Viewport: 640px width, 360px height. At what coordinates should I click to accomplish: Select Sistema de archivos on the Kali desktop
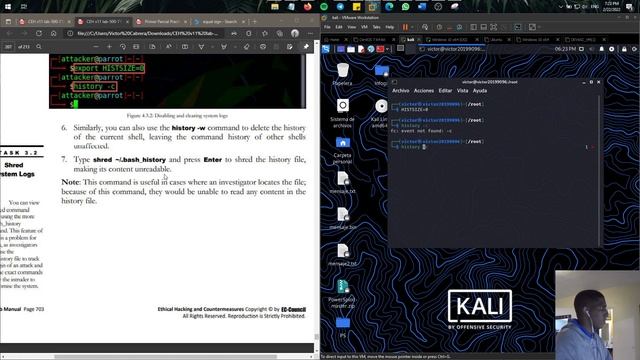[x=342, y=113]
